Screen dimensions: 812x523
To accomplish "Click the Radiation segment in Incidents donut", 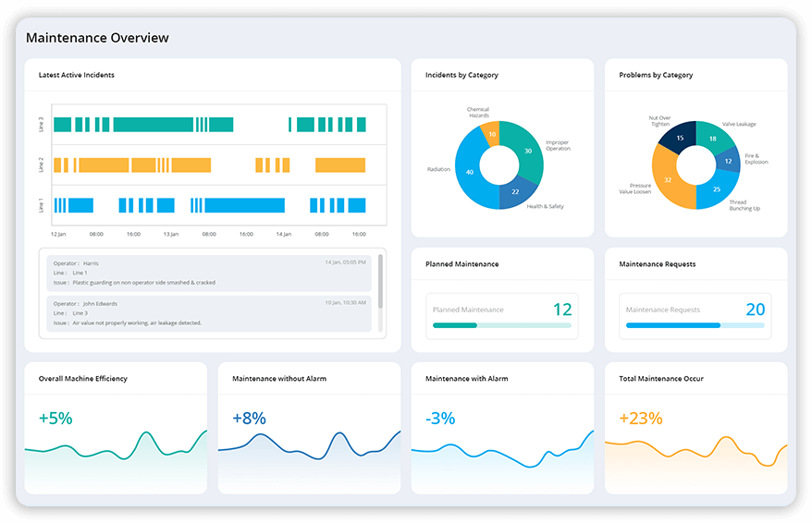I will pyautogui.click(x=470, y=172).
